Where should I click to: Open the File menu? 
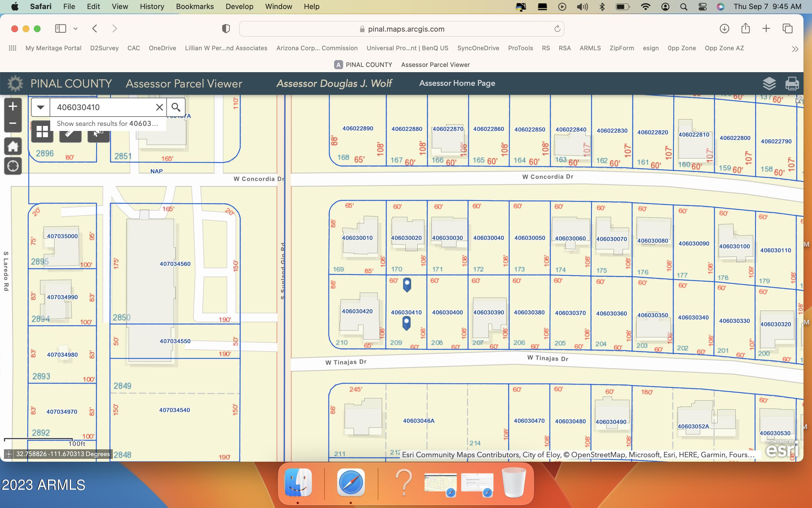tap(69, 6)
